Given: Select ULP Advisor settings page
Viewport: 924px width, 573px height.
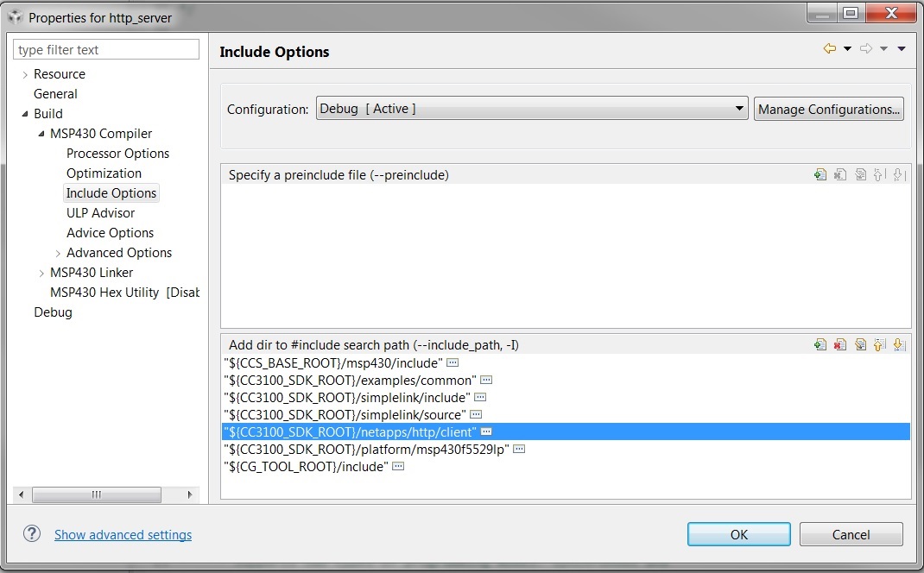Looking at the screenshot, I should coord(100,213).
